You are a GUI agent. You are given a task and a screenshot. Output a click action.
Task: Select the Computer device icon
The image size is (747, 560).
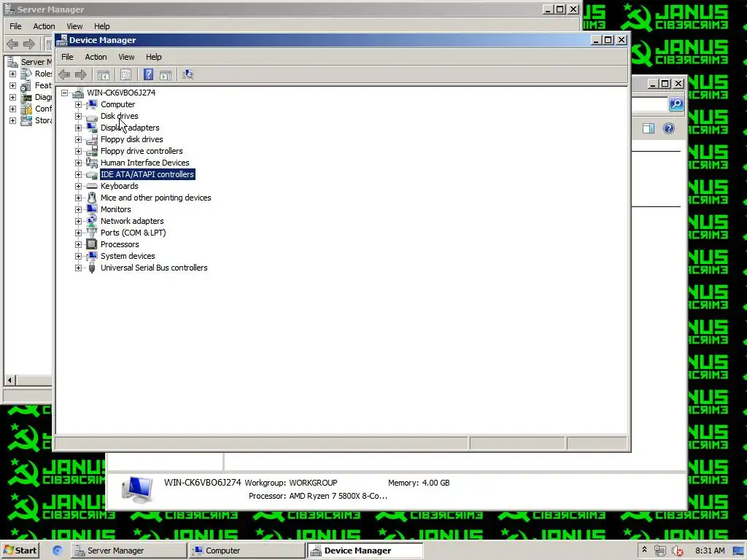coord(92,104)
